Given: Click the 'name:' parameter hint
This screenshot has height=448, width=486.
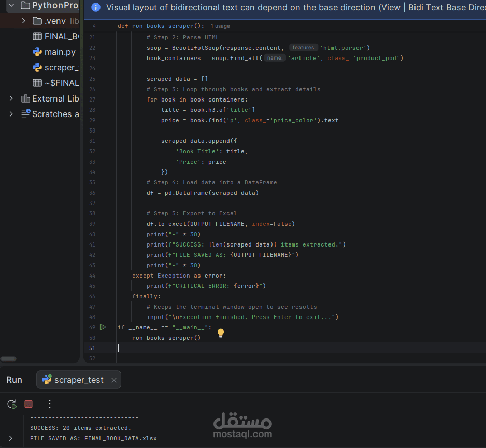Looking at the screenshot, I should coord(275,58).
